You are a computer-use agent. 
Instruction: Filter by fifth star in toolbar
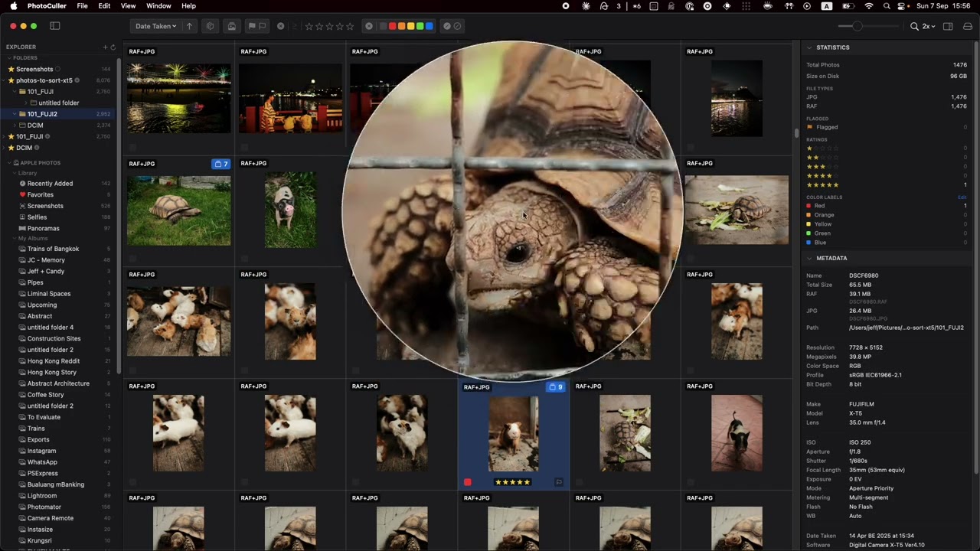tap(350, 26)
